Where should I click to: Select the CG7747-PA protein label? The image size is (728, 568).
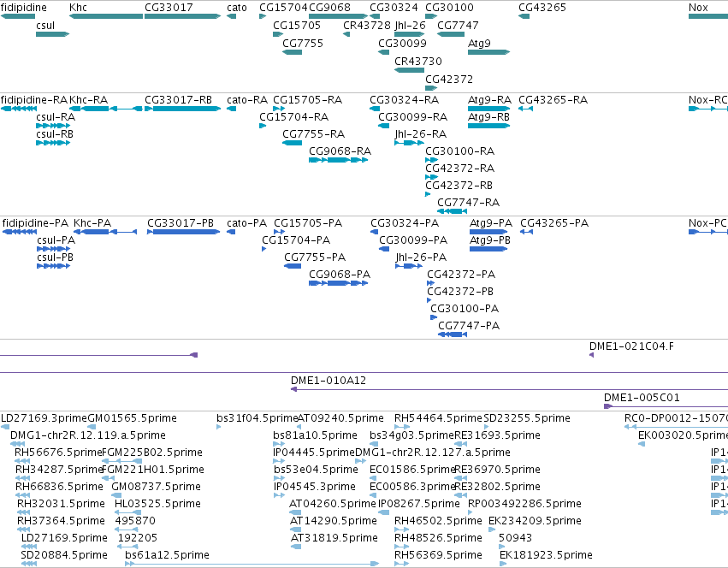469,326
